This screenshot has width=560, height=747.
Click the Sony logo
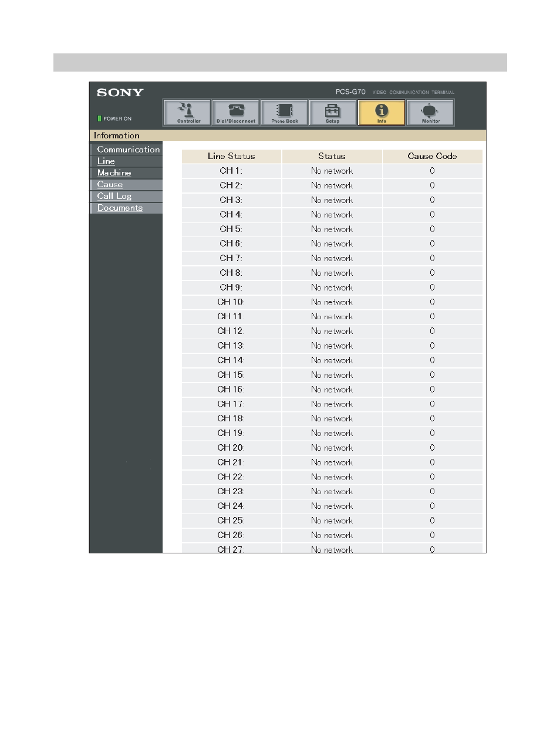pos(120,93)
